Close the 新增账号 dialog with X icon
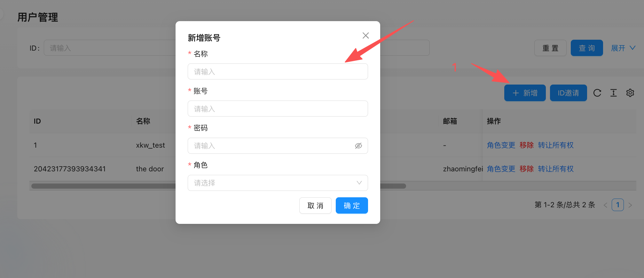Screen dimensions: 644x278 coord(365,36)
